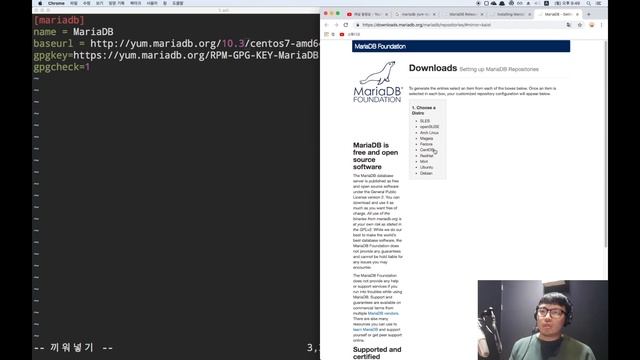Click the Apple menu icon

[x=40, y=3]
